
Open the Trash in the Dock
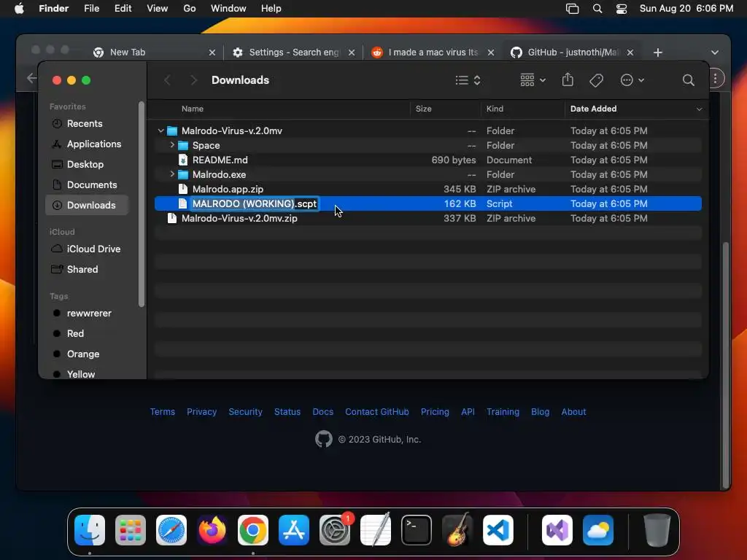pyautogui.click(x=657, y=530)
